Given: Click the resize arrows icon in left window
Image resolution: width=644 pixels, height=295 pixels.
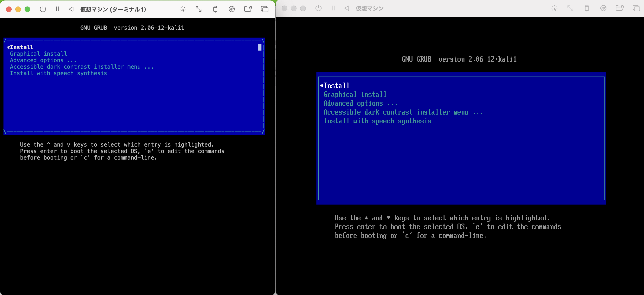Looking at the screenshot, I should click(x=199, y=9).
